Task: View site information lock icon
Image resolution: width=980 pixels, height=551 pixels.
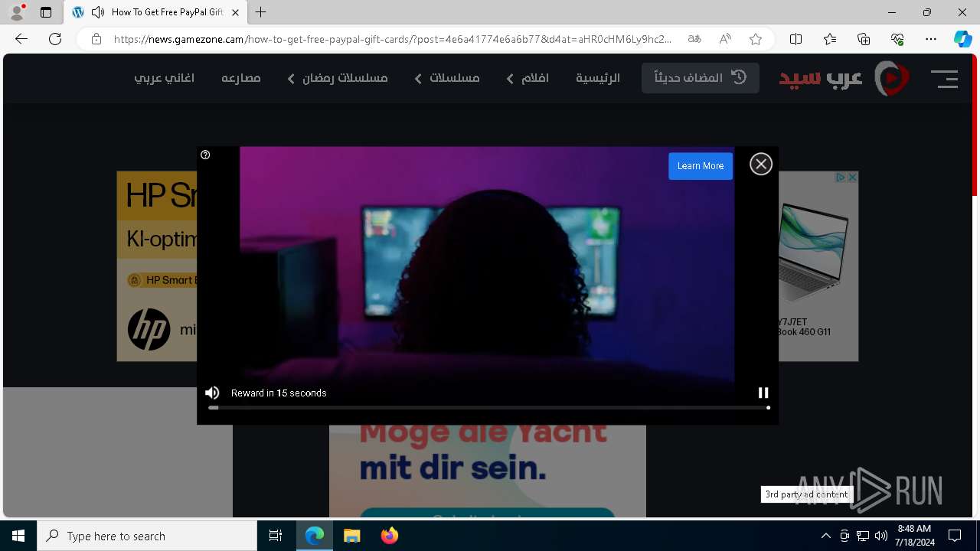Action: [x=96, y=39]
